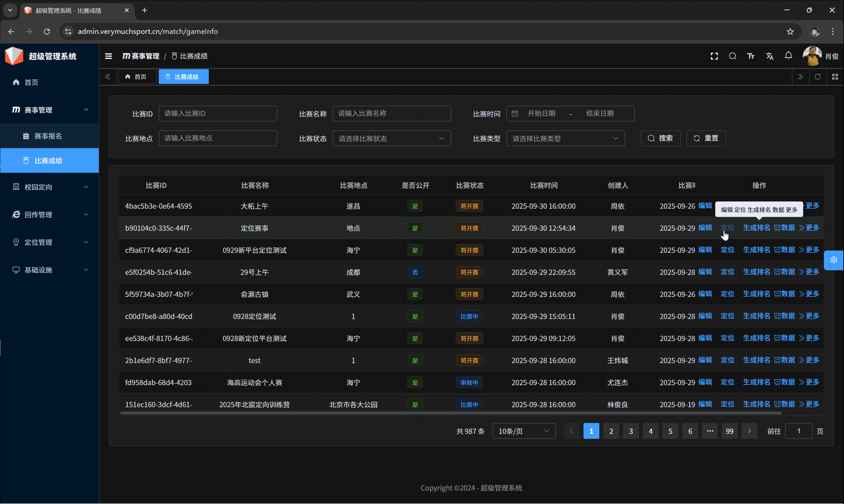This screenshot has height=504, width=844.
Task: Go to pagination page 3
Action: coord(630,431)
